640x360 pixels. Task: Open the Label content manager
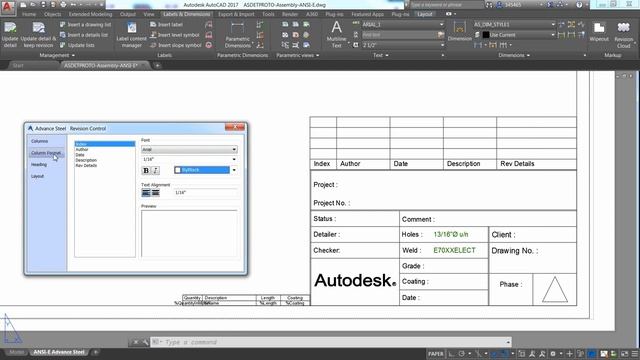[131, 34]
